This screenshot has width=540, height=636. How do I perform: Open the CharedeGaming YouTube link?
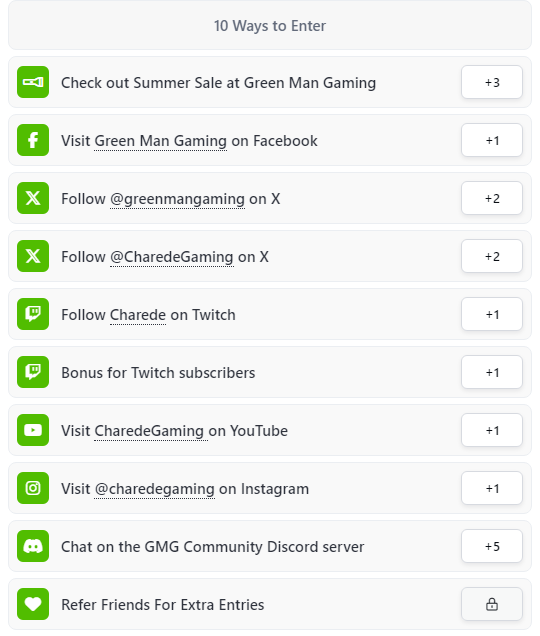149,431
